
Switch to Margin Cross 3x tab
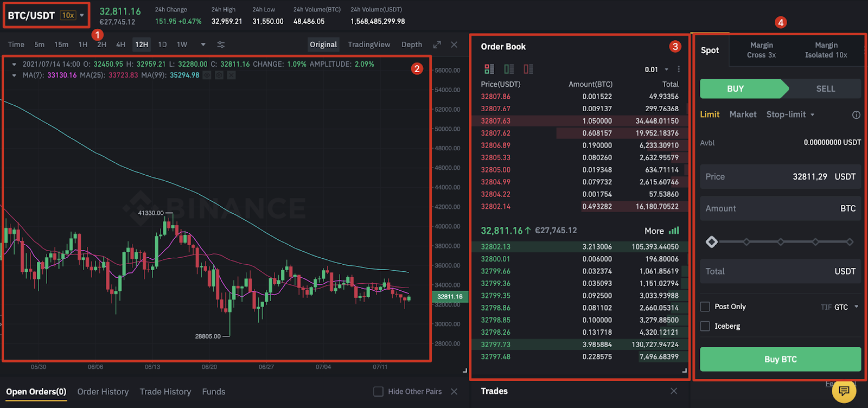pos(761,50)
